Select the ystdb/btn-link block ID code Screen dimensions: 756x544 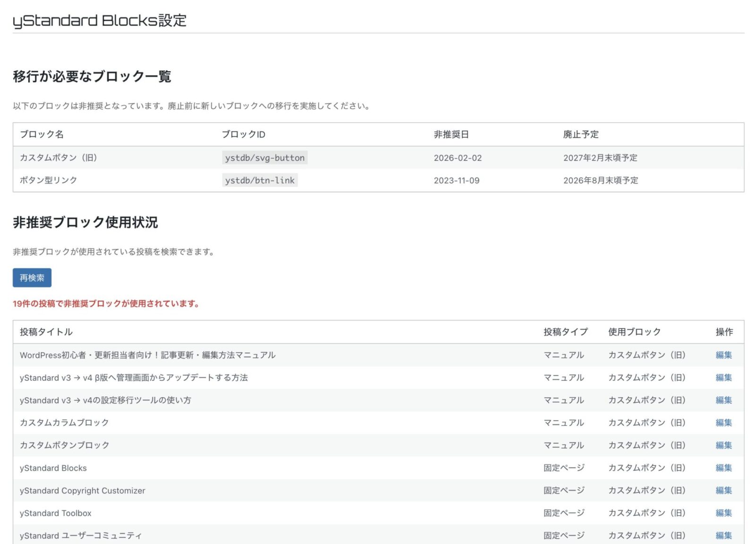259,180
